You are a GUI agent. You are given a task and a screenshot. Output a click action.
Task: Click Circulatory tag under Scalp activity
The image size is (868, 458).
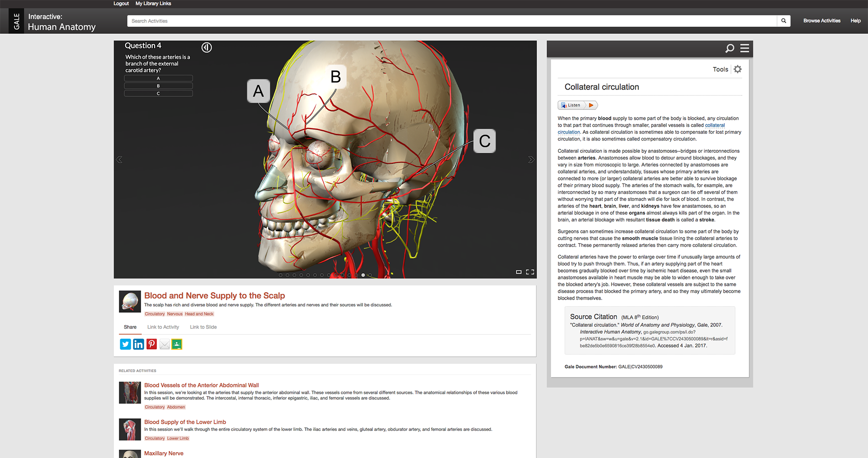pyautogui.click(x=155, y=314)
